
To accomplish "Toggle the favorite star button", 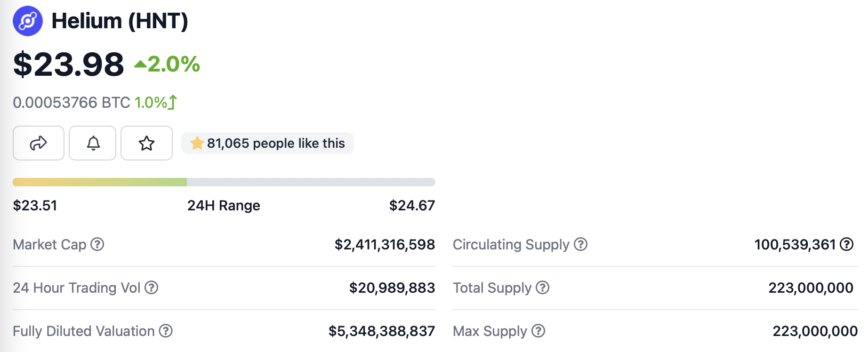I will point(146,143).
